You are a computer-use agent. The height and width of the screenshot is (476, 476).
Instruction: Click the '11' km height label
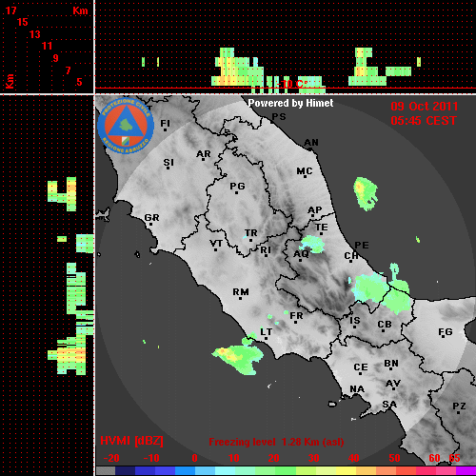pyautogui.click(x=47, y=46)
